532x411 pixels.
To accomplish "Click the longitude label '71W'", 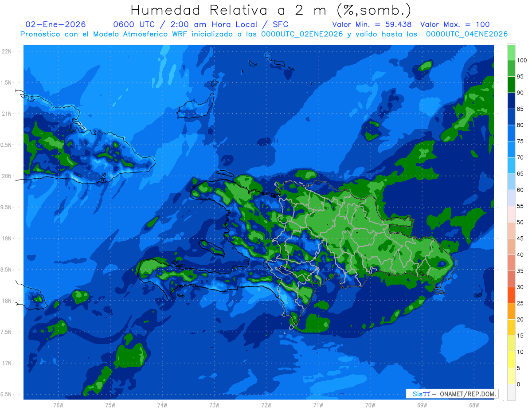I will coord(318,405).
